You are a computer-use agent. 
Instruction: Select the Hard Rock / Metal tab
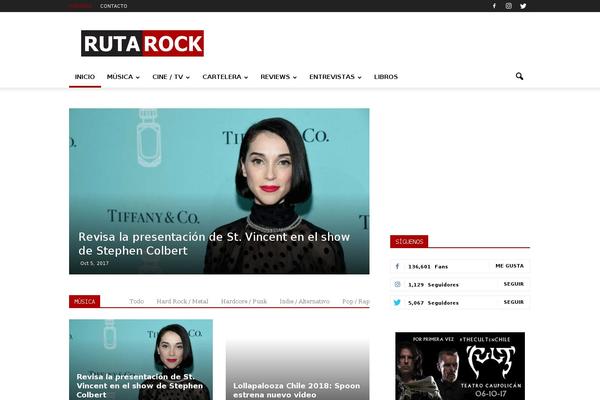182,301
